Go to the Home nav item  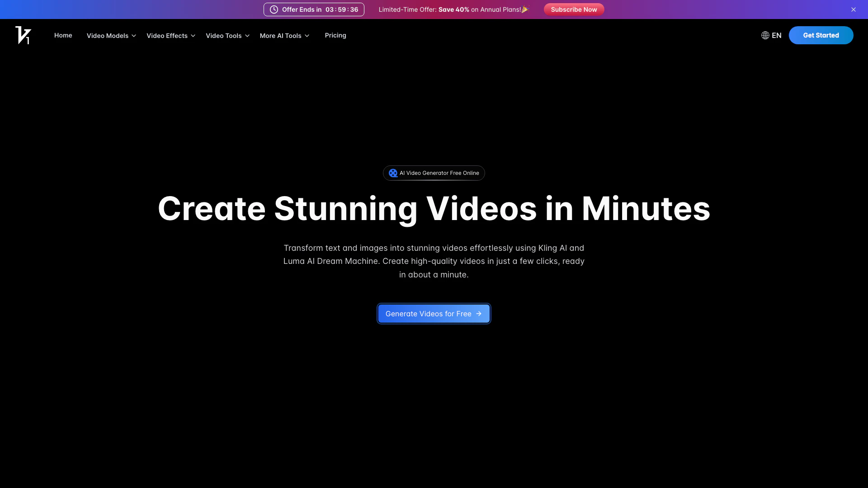(63, 35)
